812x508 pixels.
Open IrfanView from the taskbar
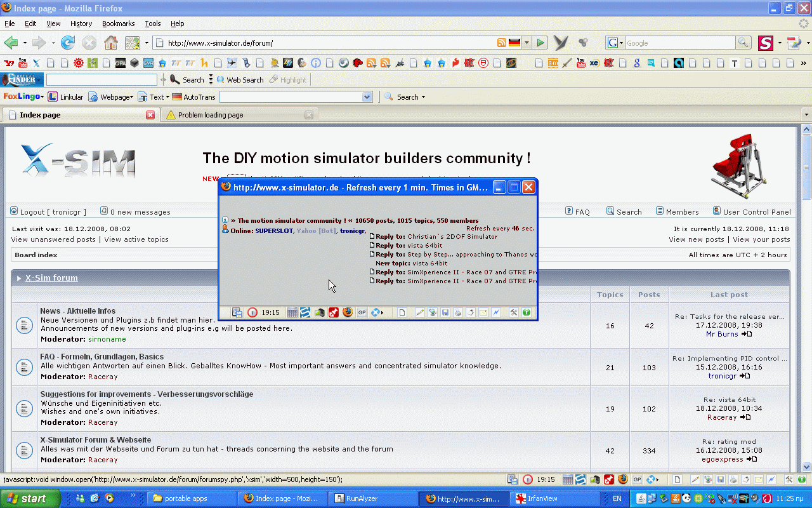coord(556,498)
